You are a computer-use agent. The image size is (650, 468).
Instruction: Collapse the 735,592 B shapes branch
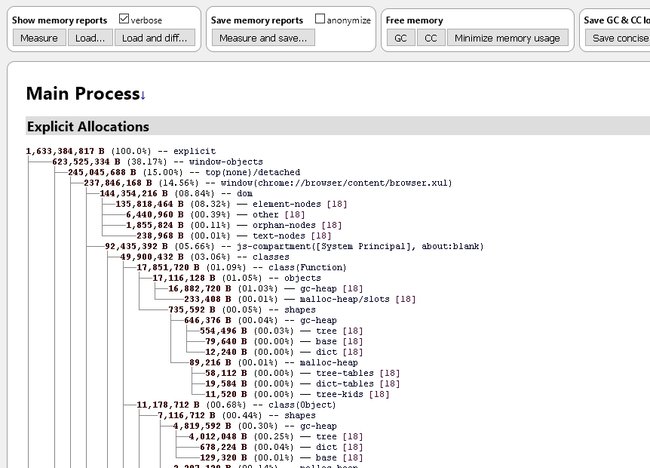[x=242, y=310]
